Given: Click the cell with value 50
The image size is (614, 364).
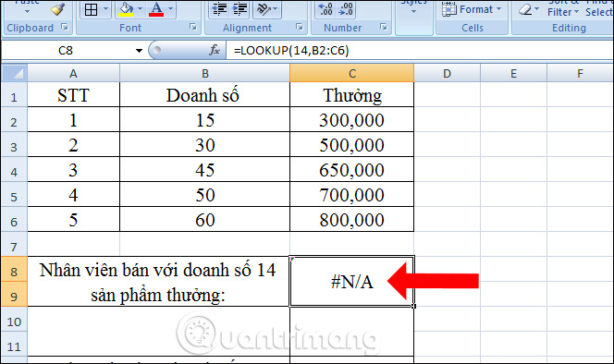Looking at the screenshot, I should pyautogui.click(x=204, y=195).
